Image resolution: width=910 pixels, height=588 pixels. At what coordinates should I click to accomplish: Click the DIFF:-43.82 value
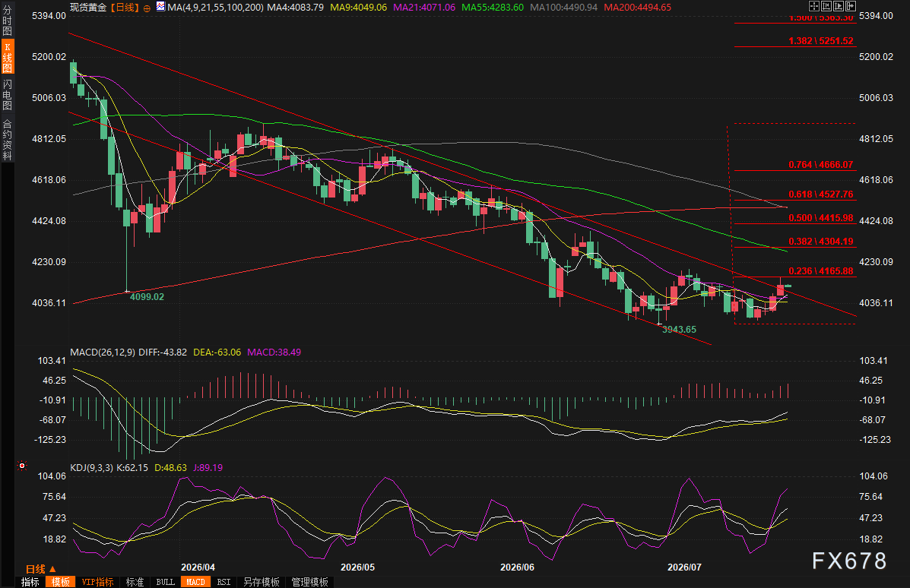click(x=163, y=352)
